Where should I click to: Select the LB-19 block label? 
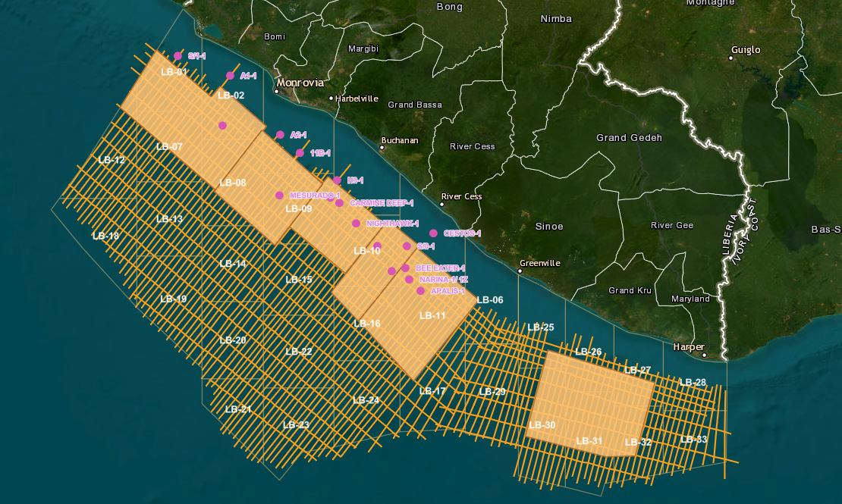tap(174, 299)
